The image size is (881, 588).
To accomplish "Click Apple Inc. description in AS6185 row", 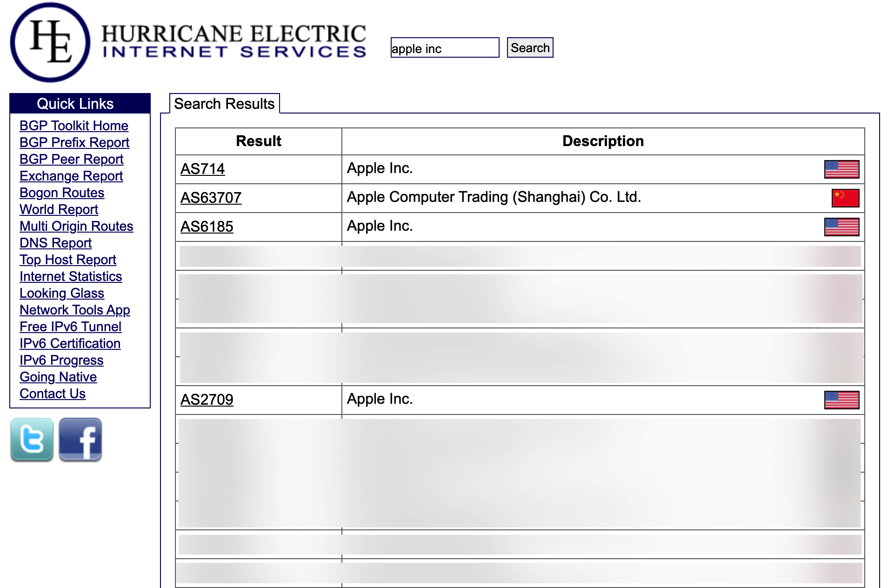I will point(380,226).
